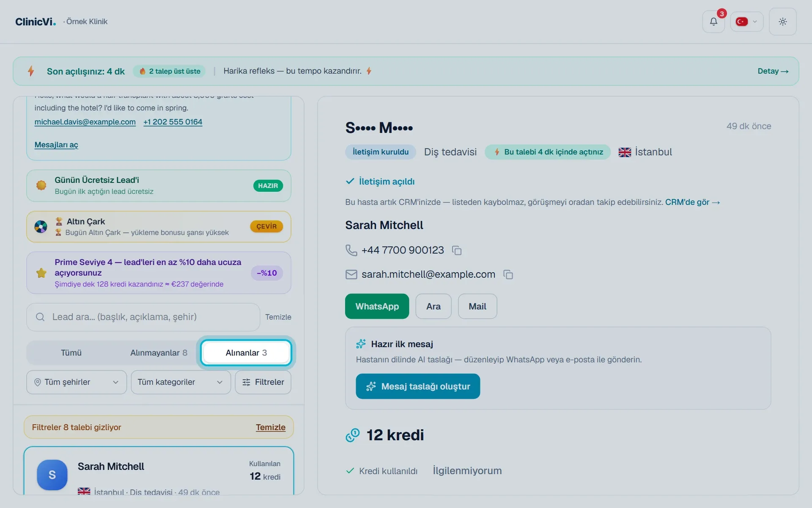Copy email sarah.mitchell@example.com
Screen dimensions: 812x508
508,275
